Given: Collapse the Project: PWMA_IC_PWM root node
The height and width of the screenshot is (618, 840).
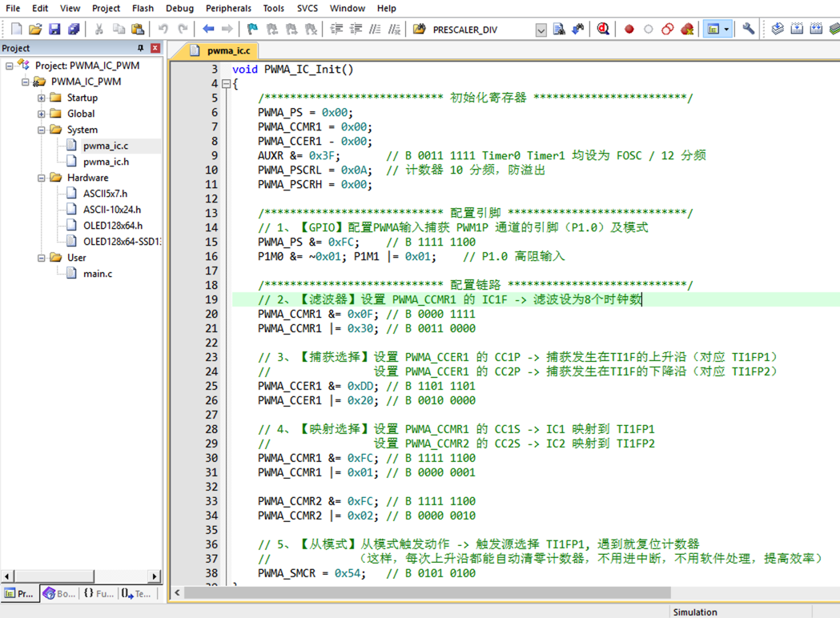Looking at the screenshot, I should tap(10, 66).
